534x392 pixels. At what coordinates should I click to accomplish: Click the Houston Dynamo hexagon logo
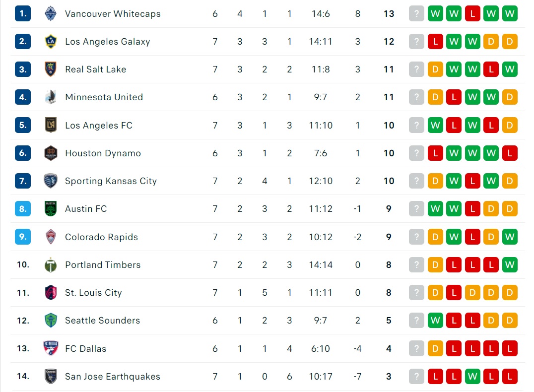pos(51,153)
